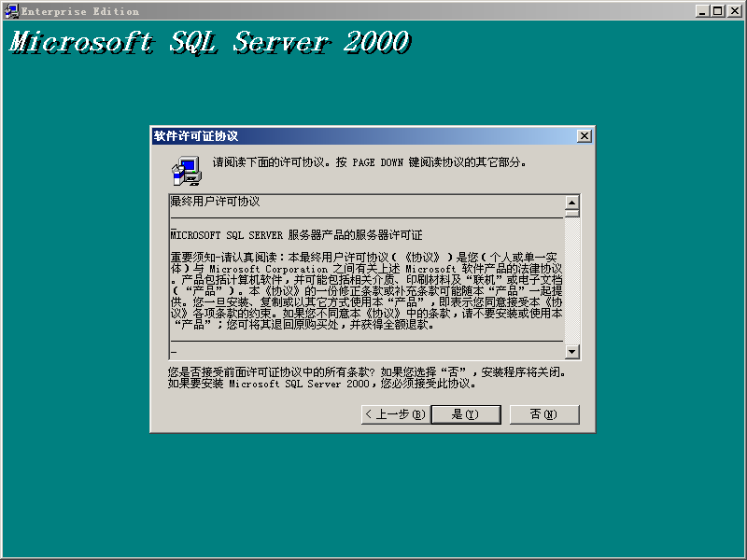Click the setup computer icon in dialog
Screen dimensions: 747x560
pos(187,171)
